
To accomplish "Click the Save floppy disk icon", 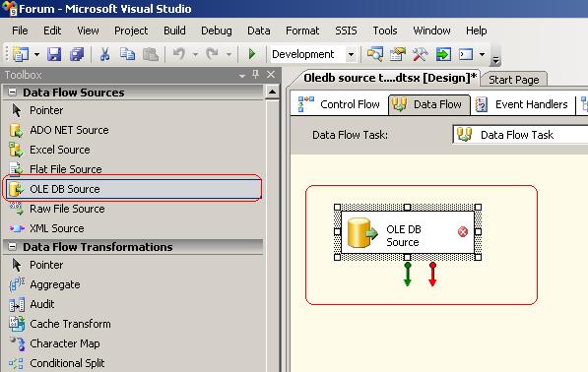I will [x=54, y=55].
